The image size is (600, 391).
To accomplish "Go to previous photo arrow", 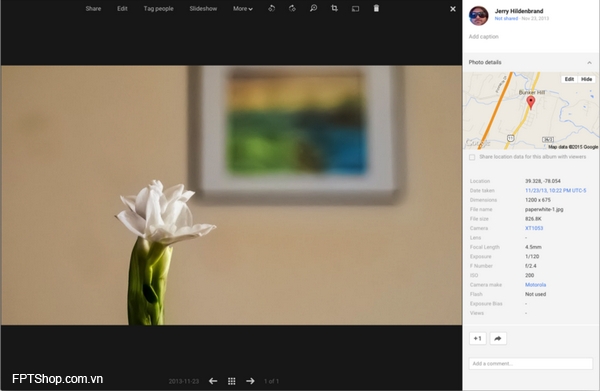I will click(x=213, y=381).
